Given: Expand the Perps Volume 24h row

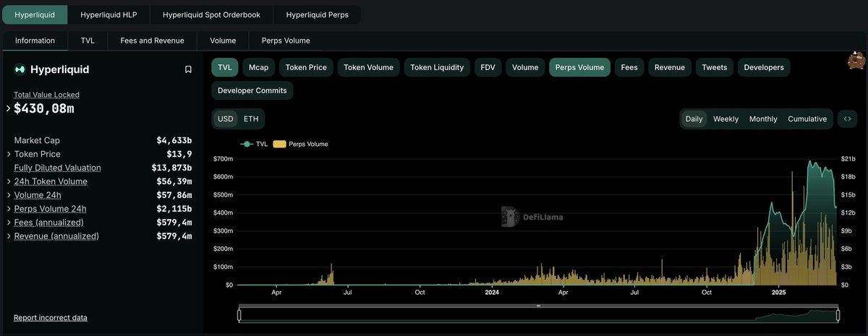Looking at the screenshot, I should point(9,209).
